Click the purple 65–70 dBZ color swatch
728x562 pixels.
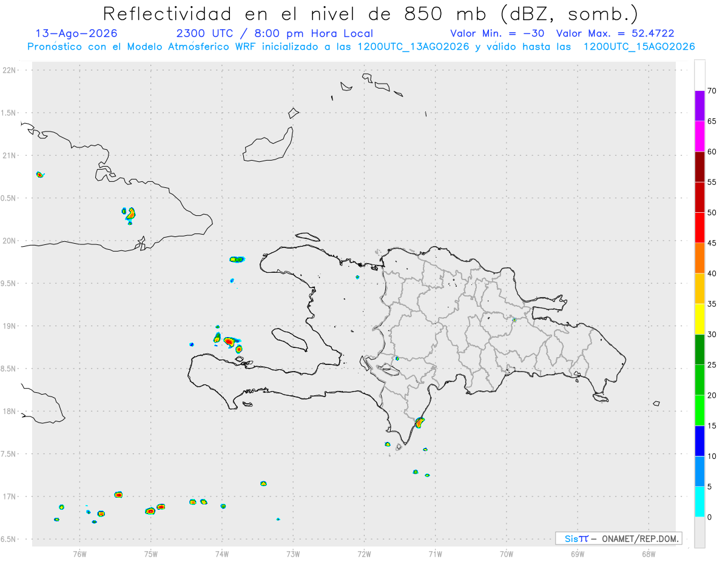coord(699,106)
